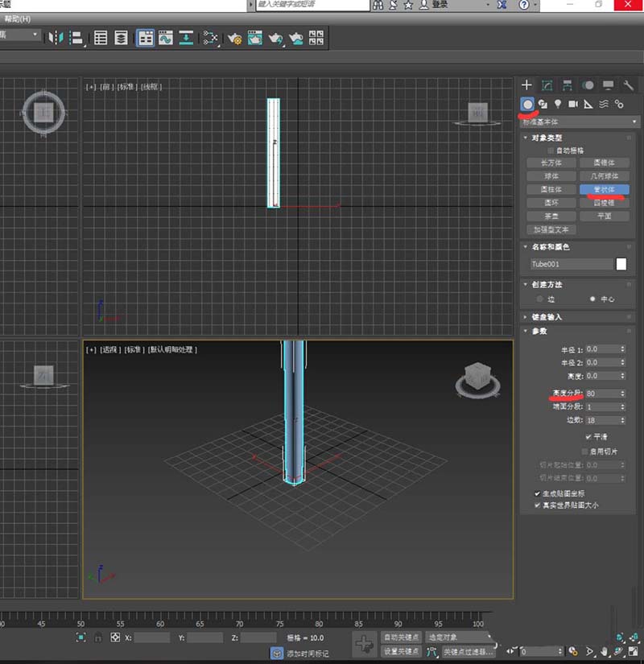
Task: Click the 长方体 (Box) object button
Action: click(x=551, y=163)
